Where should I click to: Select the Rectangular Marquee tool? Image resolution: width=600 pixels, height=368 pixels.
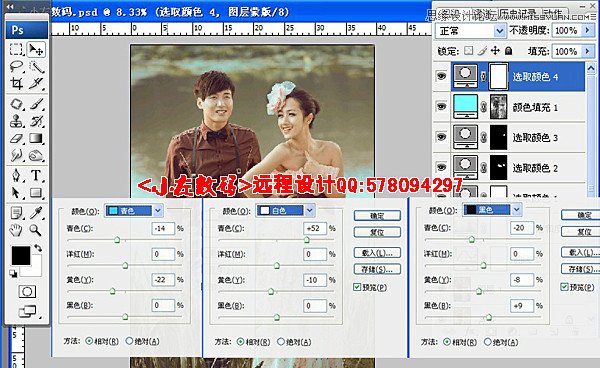point(16,49)
